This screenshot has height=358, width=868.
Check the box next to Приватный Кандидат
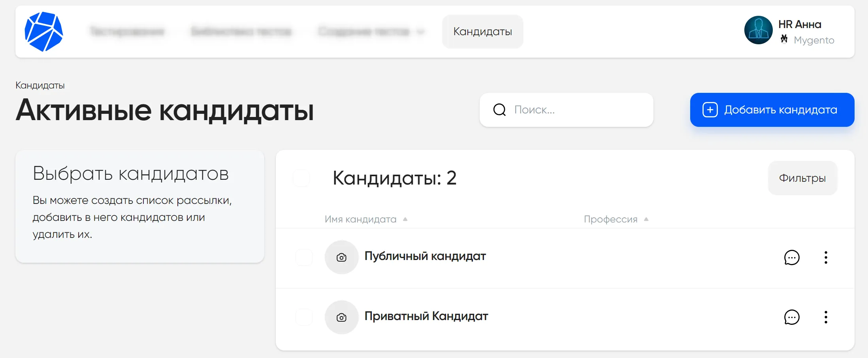[x=303, y=317]
